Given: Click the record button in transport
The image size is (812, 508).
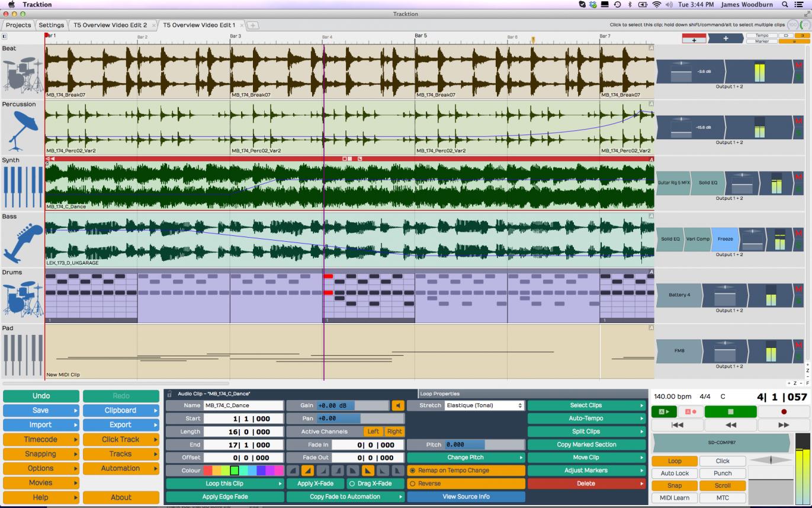Looking at the screenshot, I should click(784, 411).
